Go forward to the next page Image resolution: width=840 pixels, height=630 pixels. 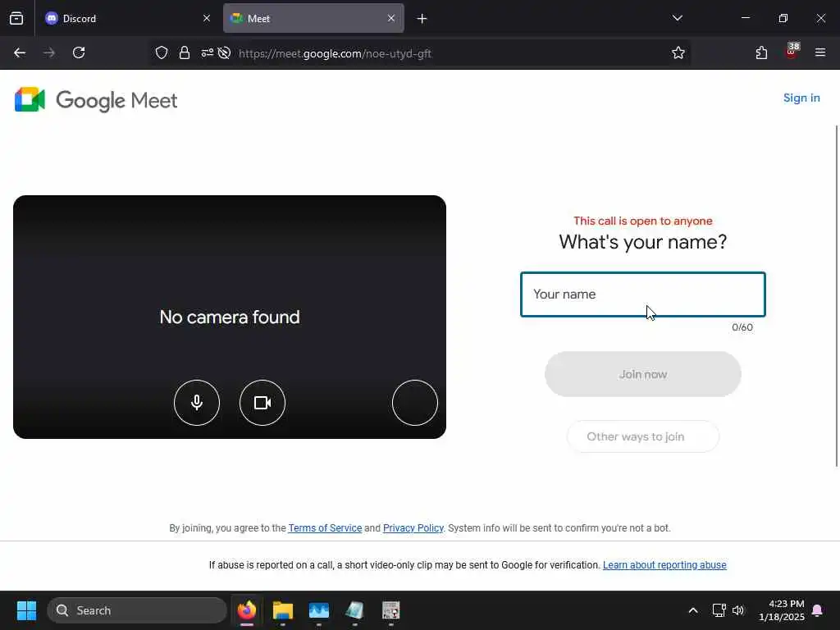point(49,53)
